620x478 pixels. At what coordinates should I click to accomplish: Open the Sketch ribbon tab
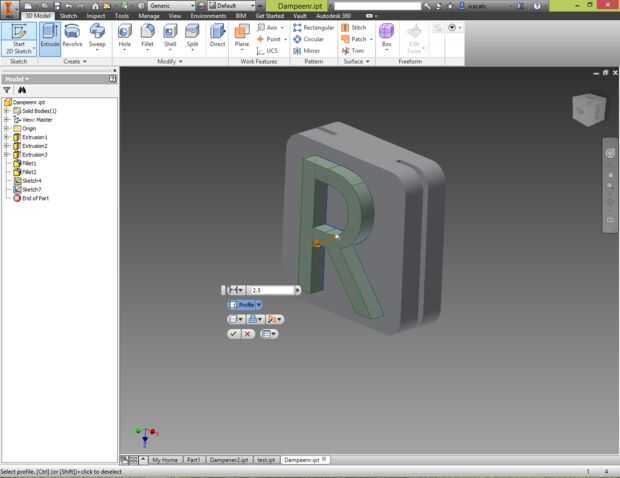click(x=69, y=16)
